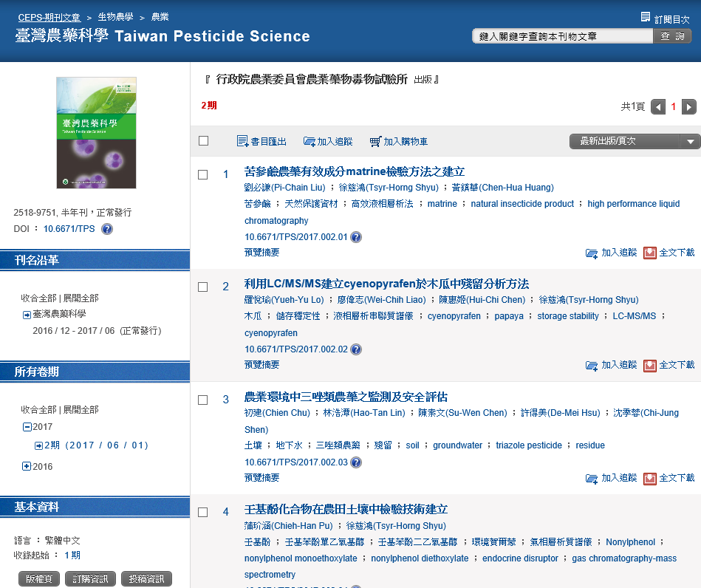
Task: Click full-text download icon for article 1
Action: 649,253
